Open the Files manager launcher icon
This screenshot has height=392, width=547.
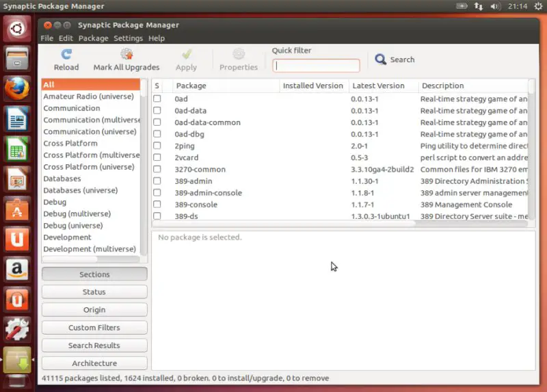pos(16,58)
